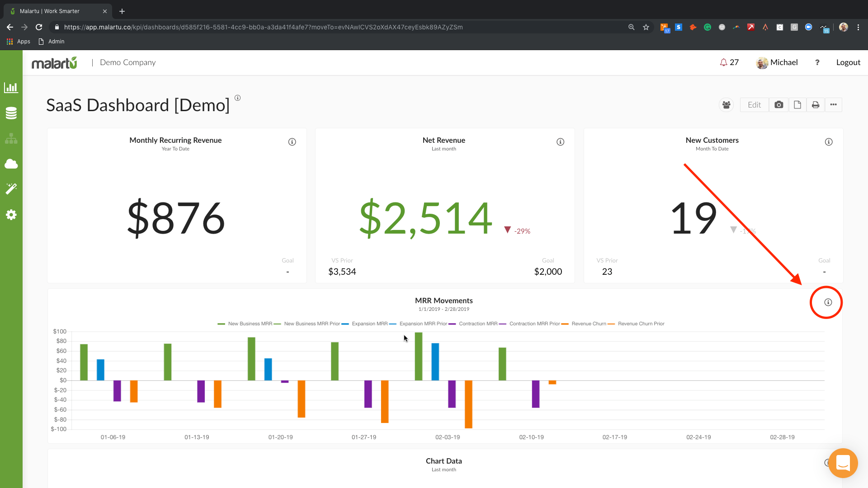The image size is (868, 488).
Task: Click the blue Expansion MRR bar for 01-06-19
Action: coord(100,370)
